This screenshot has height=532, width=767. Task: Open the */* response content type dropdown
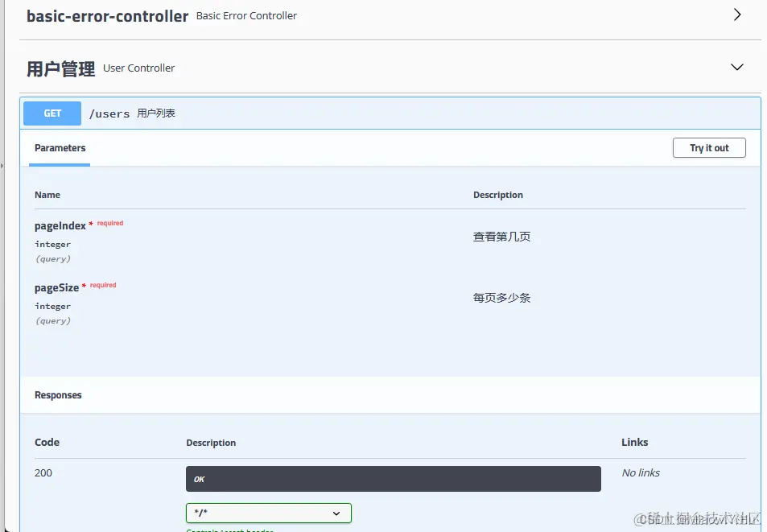[269, 513]
